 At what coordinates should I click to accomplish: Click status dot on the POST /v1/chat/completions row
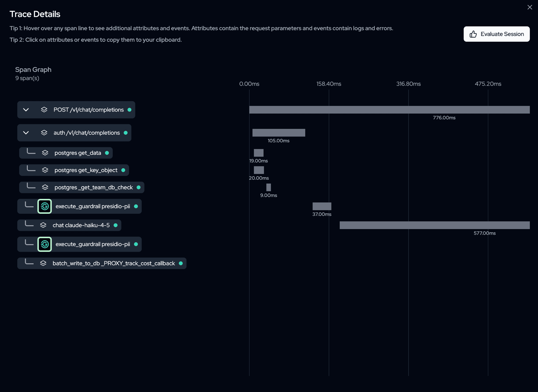(129, 110)
